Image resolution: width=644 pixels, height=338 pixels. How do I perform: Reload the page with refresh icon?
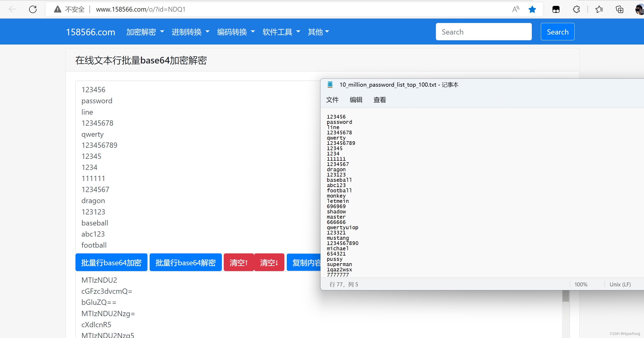[x=33, y=9]
